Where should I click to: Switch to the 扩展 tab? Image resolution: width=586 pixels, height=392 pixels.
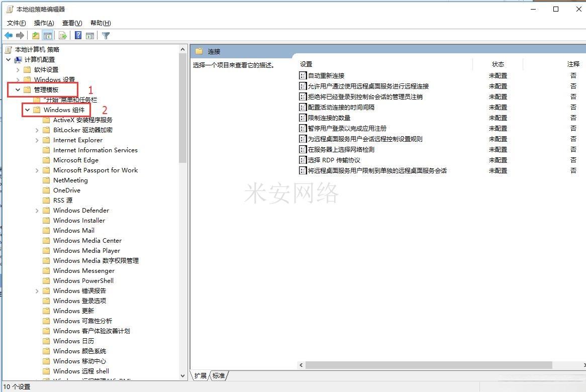click(201, 375)
